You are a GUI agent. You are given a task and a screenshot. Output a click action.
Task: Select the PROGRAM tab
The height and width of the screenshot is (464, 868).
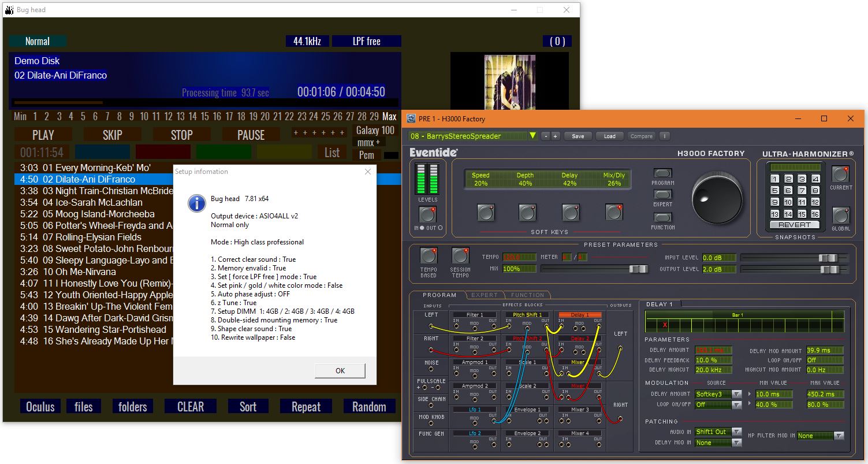[x=439, y=295]
